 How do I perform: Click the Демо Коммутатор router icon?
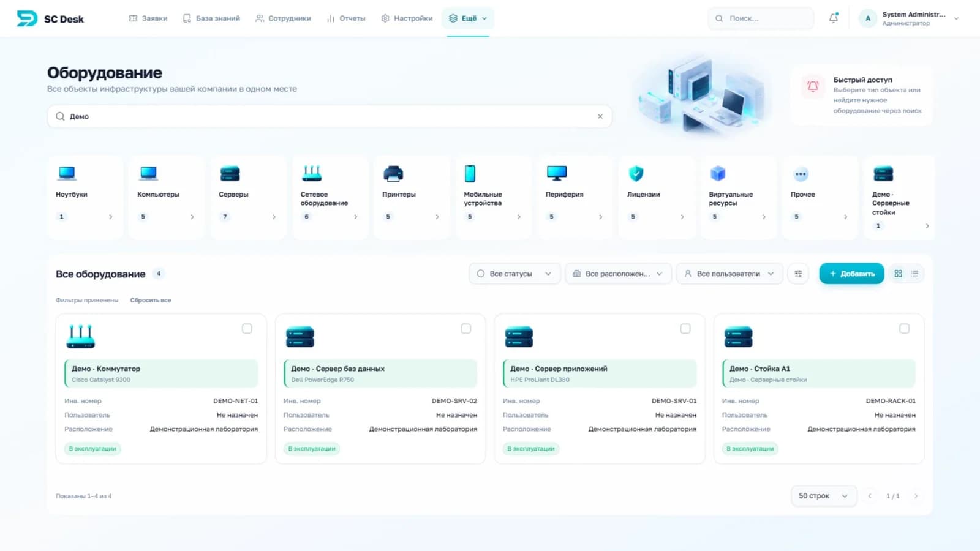tap(80, 337)
